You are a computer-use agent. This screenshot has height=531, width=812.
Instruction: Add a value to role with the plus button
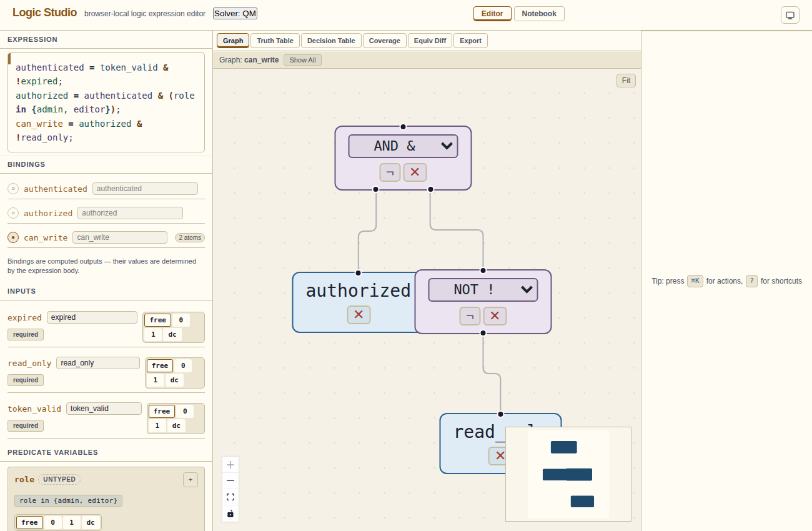tap(191, 480)
